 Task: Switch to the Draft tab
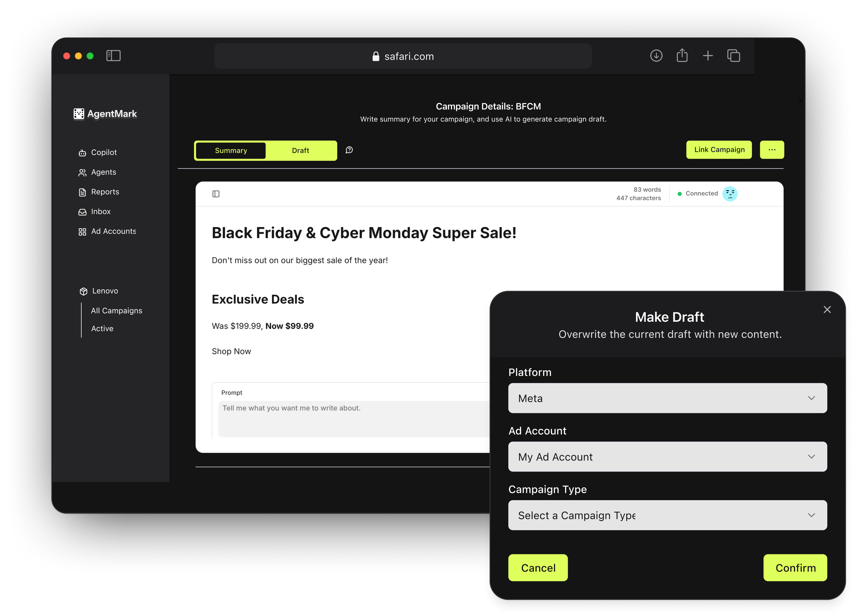[300, 150]
